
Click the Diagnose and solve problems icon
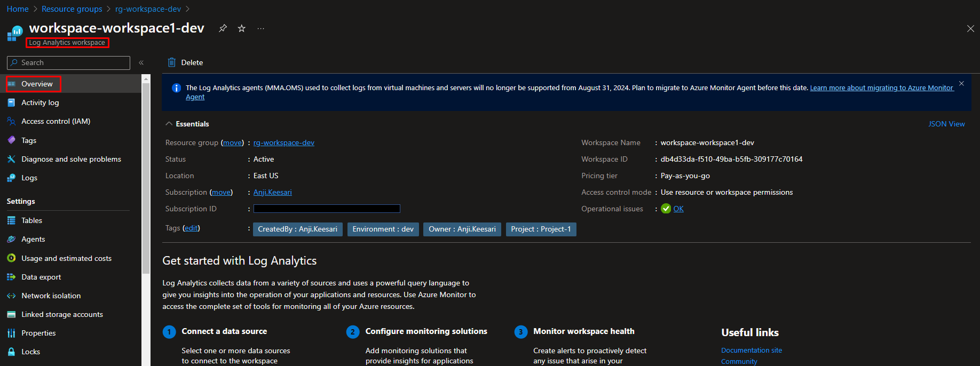[x=11, y=159]
